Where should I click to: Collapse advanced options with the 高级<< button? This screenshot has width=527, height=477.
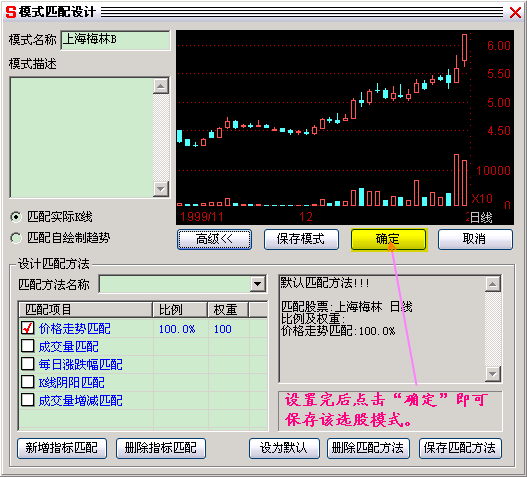[214, 239]
